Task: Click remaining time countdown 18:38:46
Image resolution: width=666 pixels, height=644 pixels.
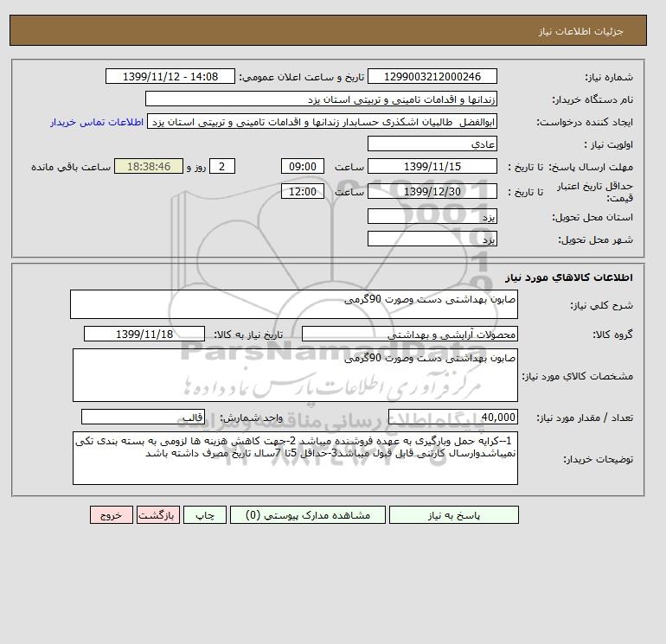Action: tap(149, 167)
